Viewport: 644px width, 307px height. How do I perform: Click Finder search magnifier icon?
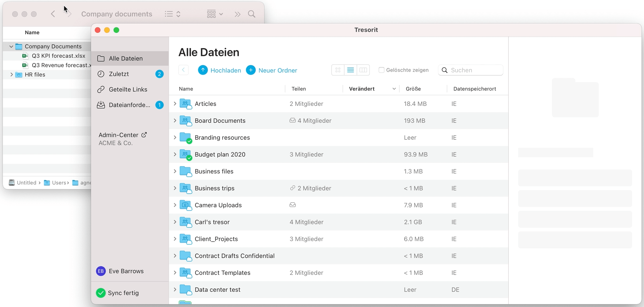click(x=252, y=14)
